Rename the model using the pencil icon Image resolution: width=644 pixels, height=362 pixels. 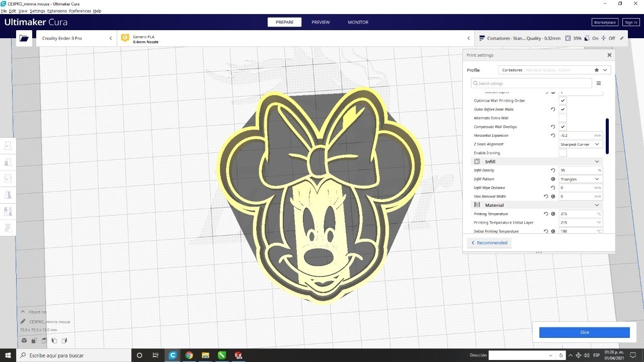tap(22, 321)
